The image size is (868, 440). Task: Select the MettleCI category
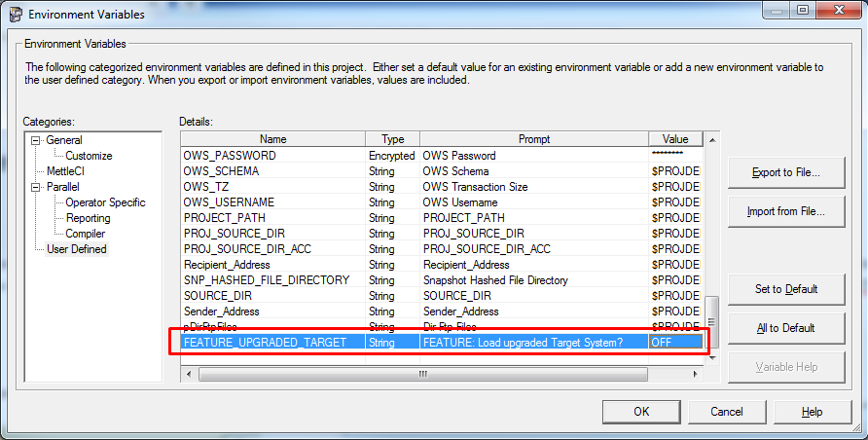tap(66, 171)
